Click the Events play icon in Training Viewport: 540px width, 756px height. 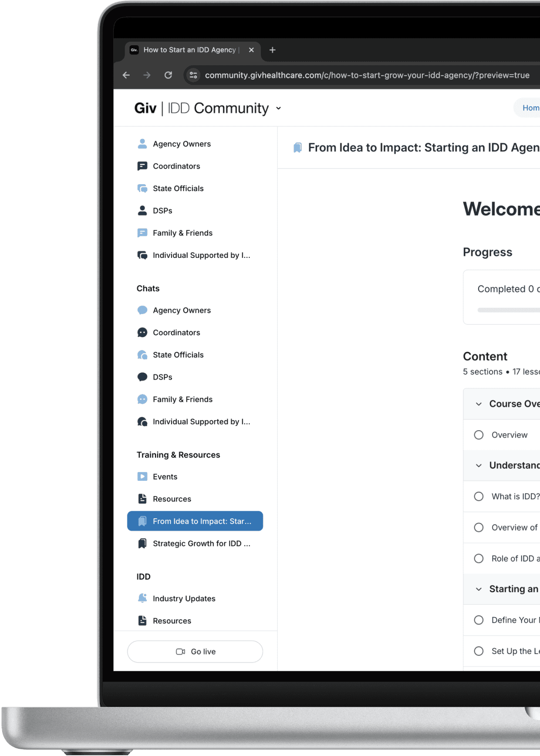[142, 476]
